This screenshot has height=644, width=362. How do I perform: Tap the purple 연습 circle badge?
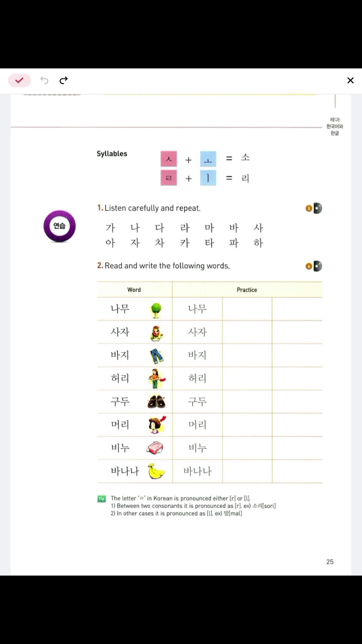[60, 226]
